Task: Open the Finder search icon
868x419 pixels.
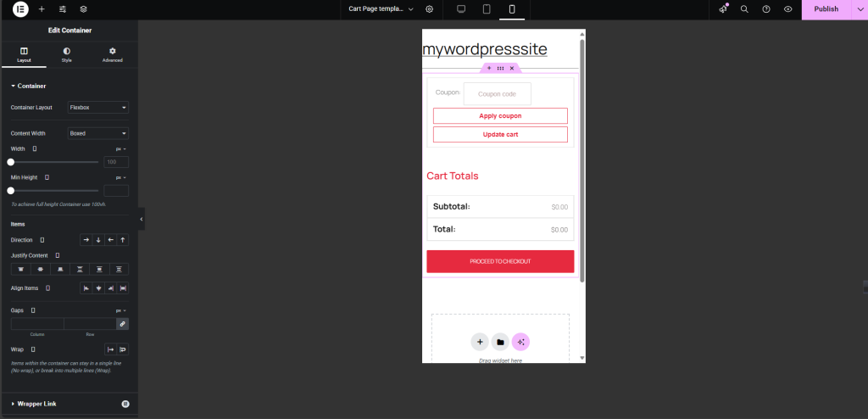Action: tap(744, 8)
